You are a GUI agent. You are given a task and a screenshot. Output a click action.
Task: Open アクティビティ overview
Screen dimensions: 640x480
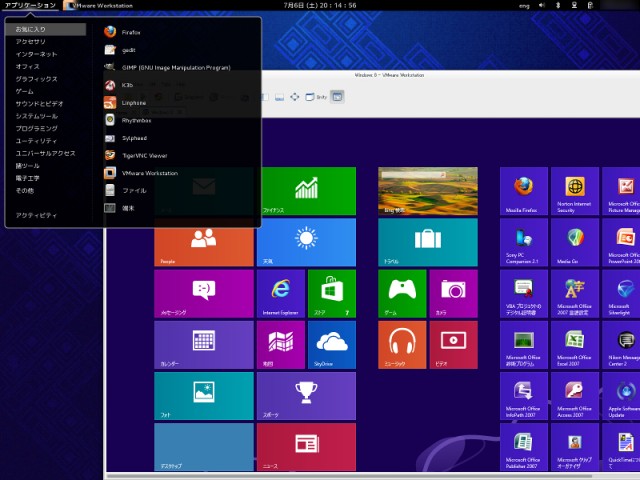tap(36, 215)
